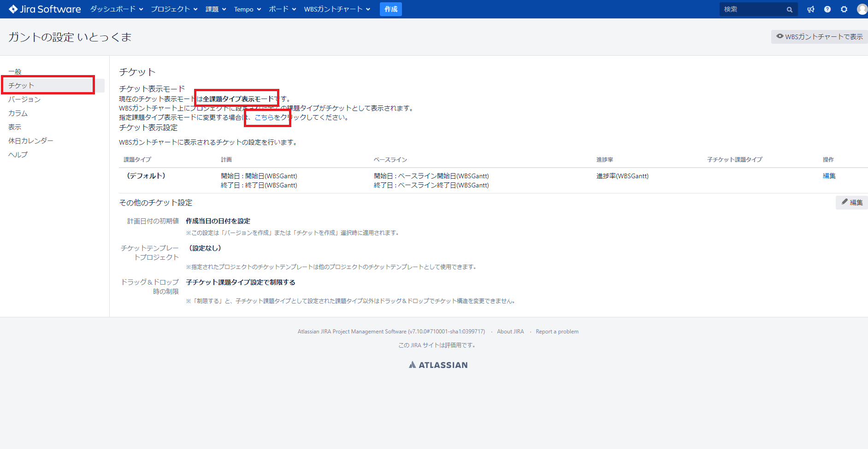Open the administration gear icon
868x449 pixels.
point(844,9)
